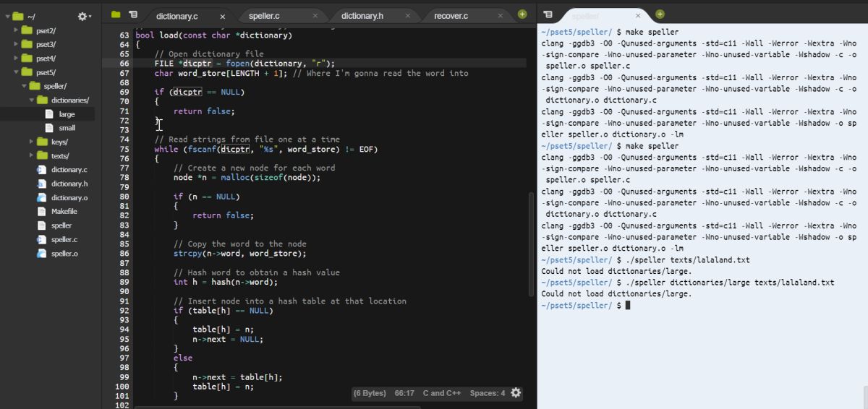Image resolution: width=868 pixels, height=409 pixels.
Task: Select the file named small
Action: pyautogui.click(x=67, y=128)
